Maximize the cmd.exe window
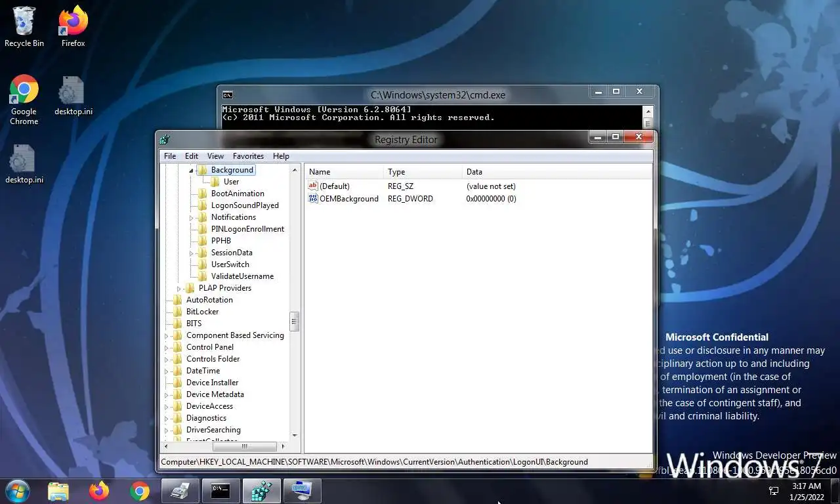Screen dimensions: 840x504 click(x=616, y=92)
